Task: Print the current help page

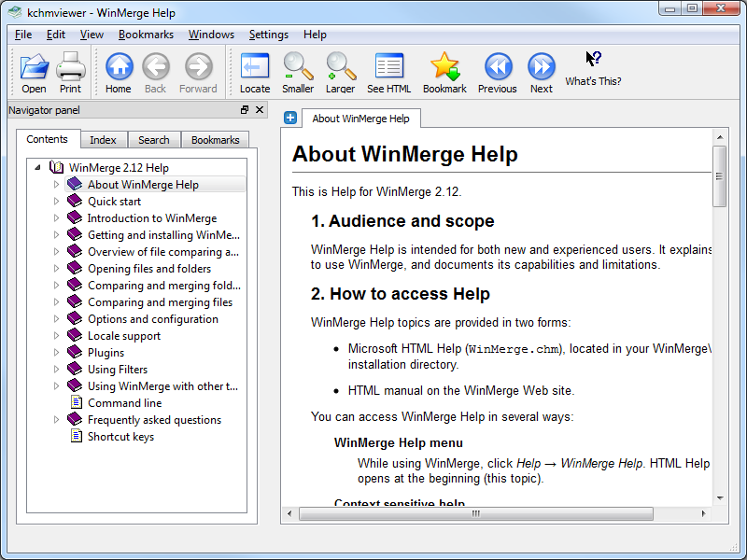Action: click(x=71, y=73)
